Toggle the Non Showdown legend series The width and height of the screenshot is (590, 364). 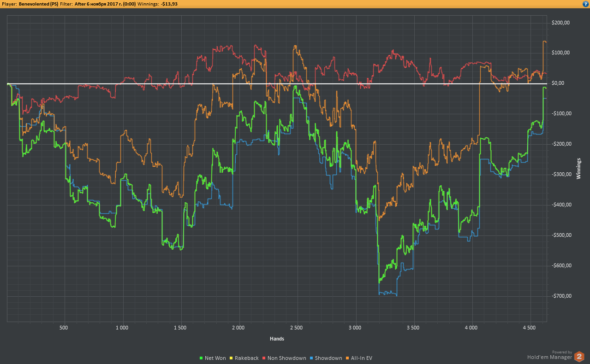click(284, 358)
